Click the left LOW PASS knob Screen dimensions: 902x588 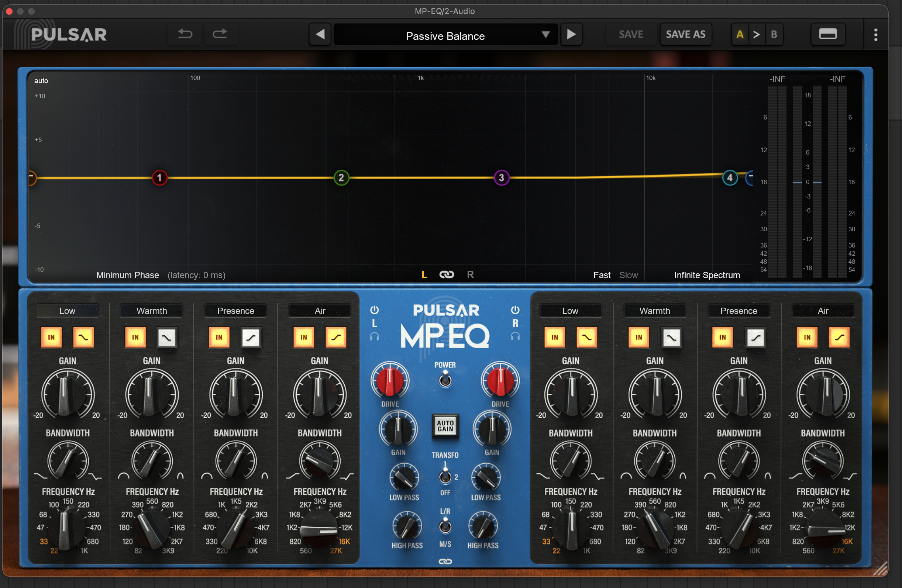(x=404, y=478)
